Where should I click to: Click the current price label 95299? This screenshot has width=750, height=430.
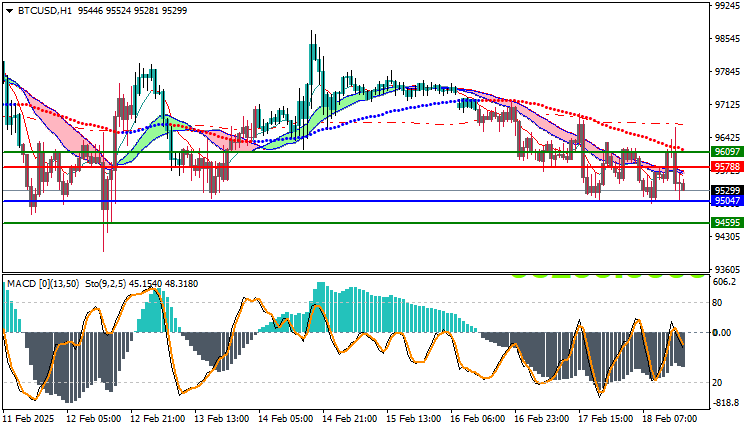tap(727, 190)
